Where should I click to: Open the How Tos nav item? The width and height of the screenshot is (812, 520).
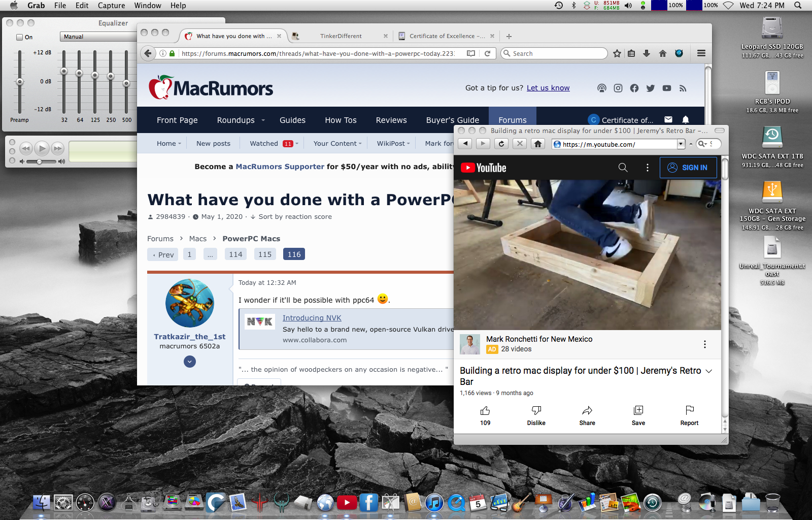coord(341,120)
